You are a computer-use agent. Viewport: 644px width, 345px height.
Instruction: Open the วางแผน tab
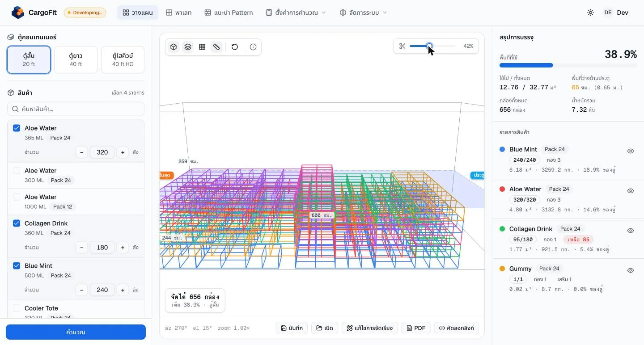(x=138, y=13)
